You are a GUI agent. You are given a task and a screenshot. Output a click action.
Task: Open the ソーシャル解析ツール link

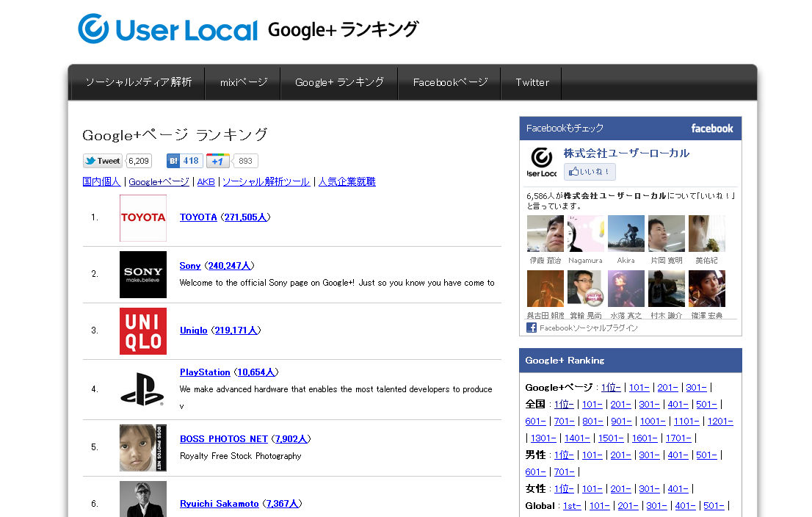pos(267,182)
